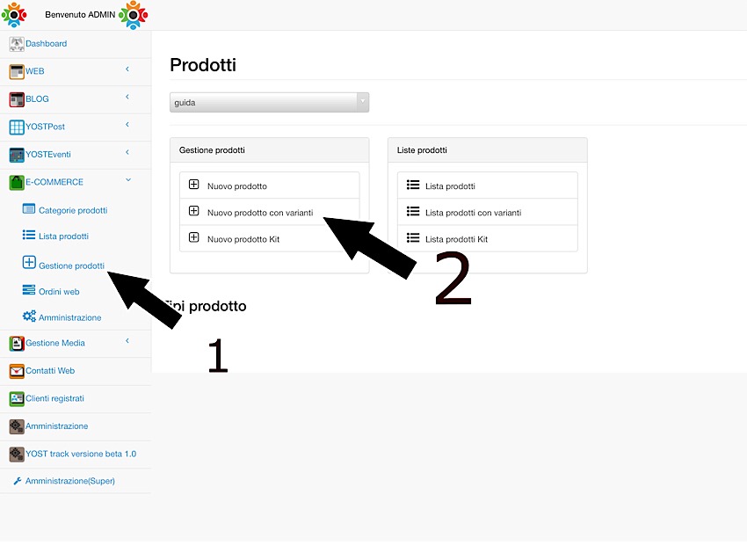Screen dimensions: 747x560
Task: Click the gears icon for E-COMMERCE Amministrazione
Action: [x=29, y=317]
